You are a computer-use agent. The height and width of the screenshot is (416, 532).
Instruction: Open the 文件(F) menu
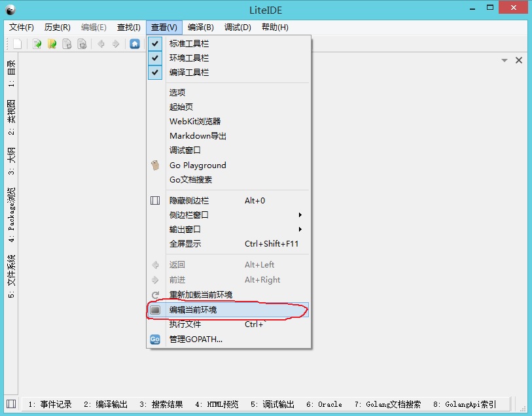point(22,27)
